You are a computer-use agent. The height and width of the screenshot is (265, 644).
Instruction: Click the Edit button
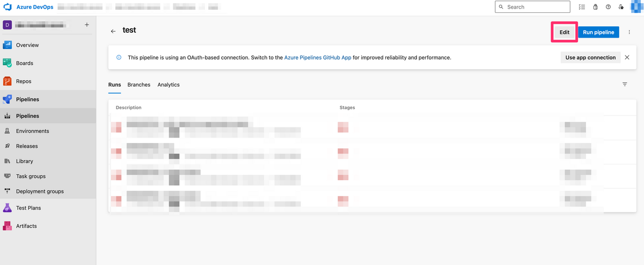point(565,32)
